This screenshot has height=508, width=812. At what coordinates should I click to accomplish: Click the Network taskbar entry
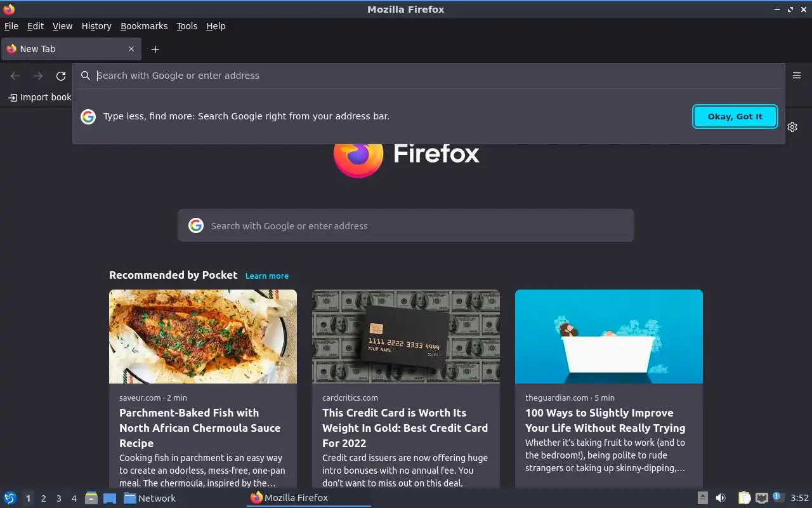click(150, 498)
